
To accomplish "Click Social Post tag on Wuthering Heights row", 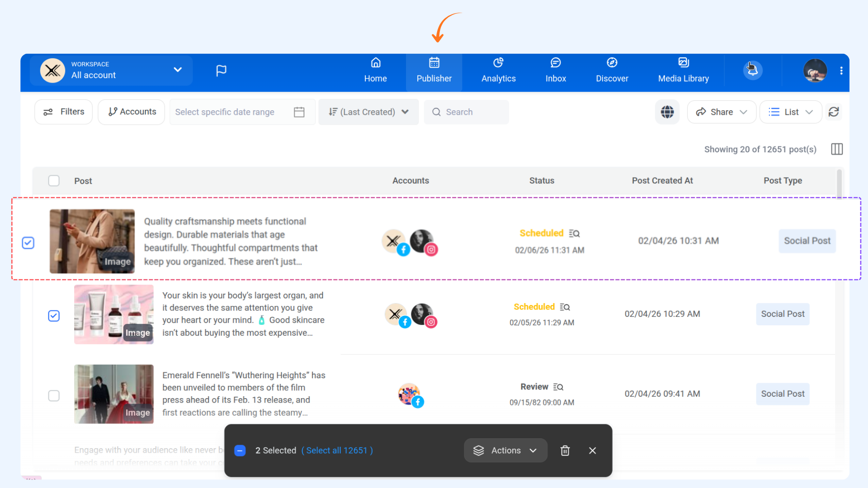I will tap(783, 394).
